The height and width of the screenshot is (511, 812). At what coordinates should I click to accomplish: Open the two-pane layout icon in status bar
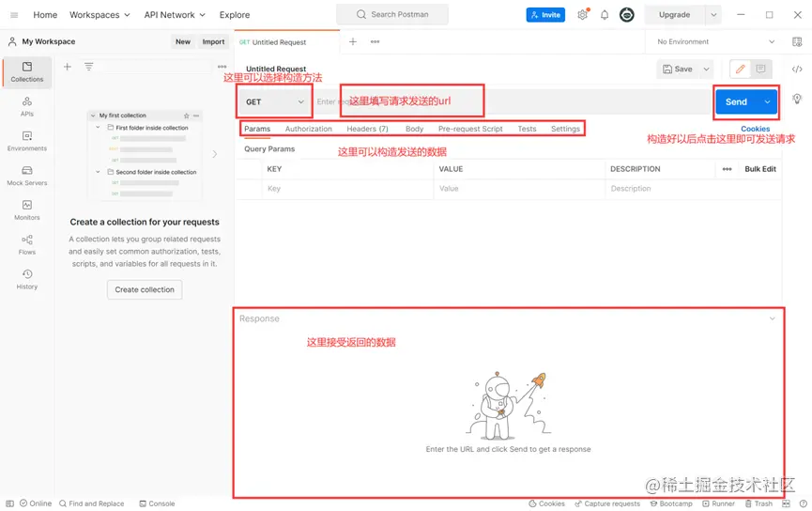pyautogui.click(x=786, y=503)
